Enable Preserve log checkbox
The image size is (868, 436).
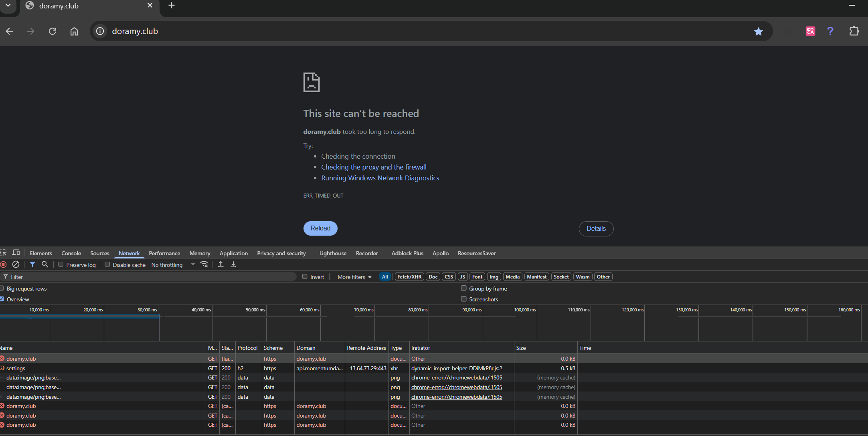click(61, 264)
